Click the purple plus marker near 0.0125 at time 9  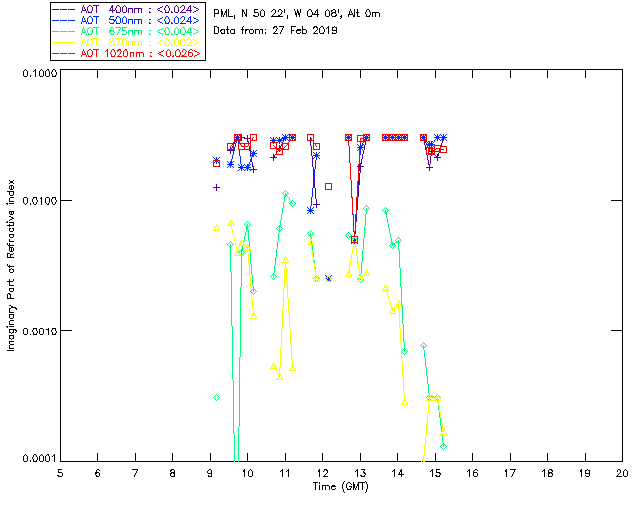click(x=217, y=187)
